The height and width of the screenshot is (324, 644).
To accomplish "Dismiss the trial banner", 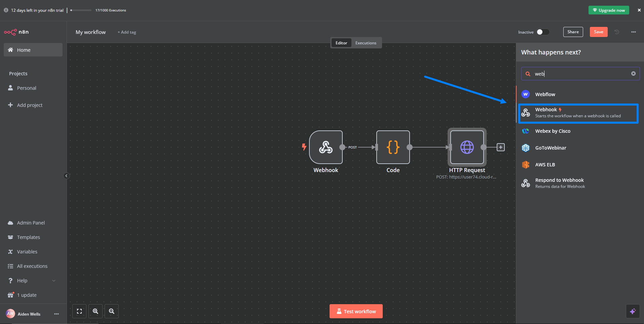I will pyautogui.click(x=639, y=10).
